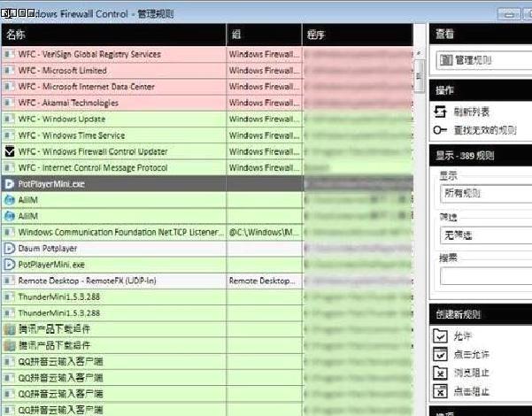Click the Windows Firewall group cell of VeriSign row
The image size is (532, 416).
click(264, 54)
